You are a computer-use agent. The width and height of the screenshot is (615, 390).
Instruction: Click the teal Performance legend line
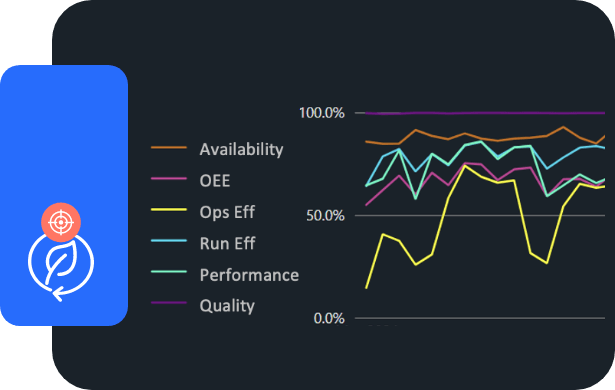tap(169, 272)
